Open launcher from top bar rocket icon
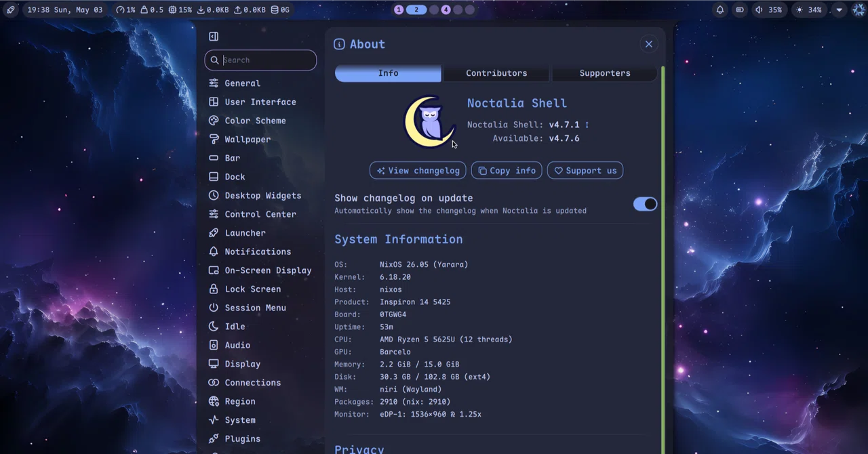Viewport: 868px width, 454px height. 11,10
